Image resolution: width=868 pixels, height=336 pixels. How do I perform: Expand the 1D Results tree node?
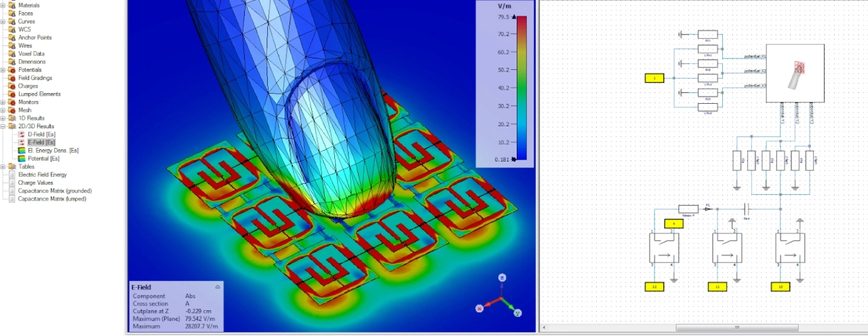click(3, 118)
